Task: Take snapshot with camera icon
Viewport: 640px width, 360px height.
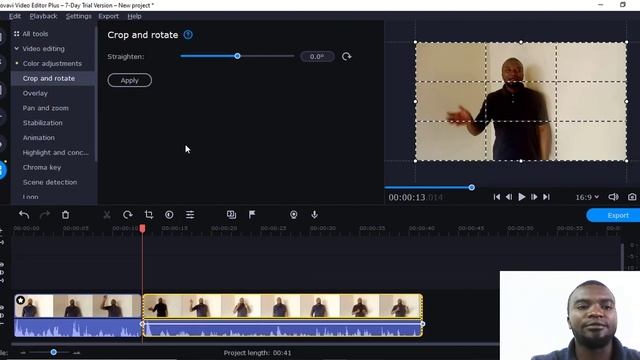Action: 632,197
